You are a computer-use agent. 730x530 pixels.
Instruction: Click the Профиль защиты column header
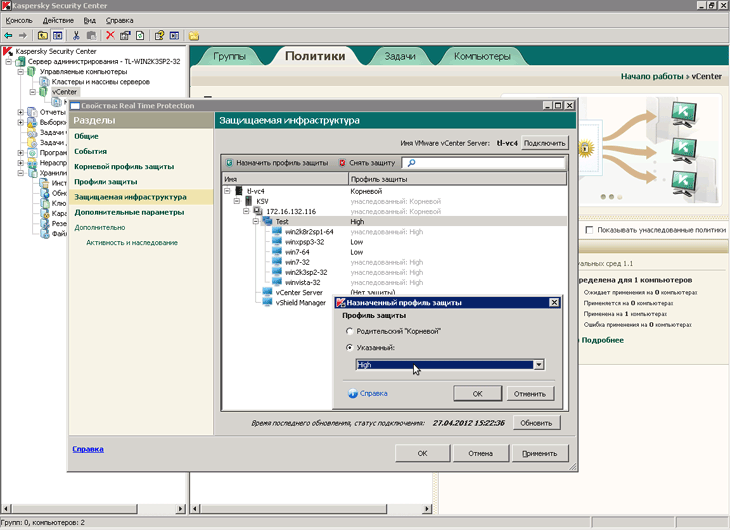(458, 179)
